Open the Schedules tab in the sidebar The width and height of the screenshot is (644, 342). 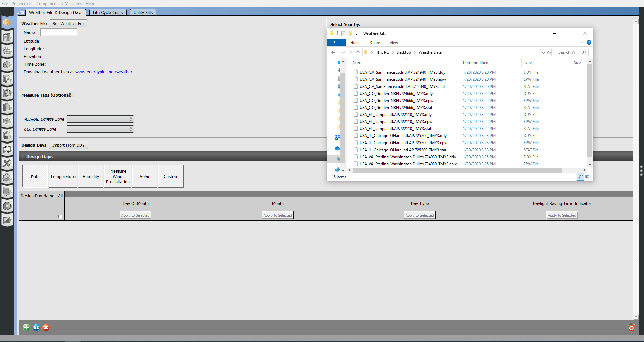(x=7, y=37)
